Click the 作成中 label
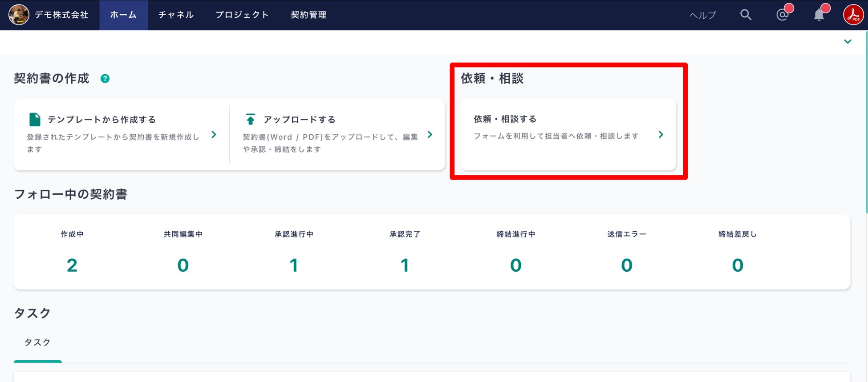Screen dimensions: 868x382 [72, 234]
